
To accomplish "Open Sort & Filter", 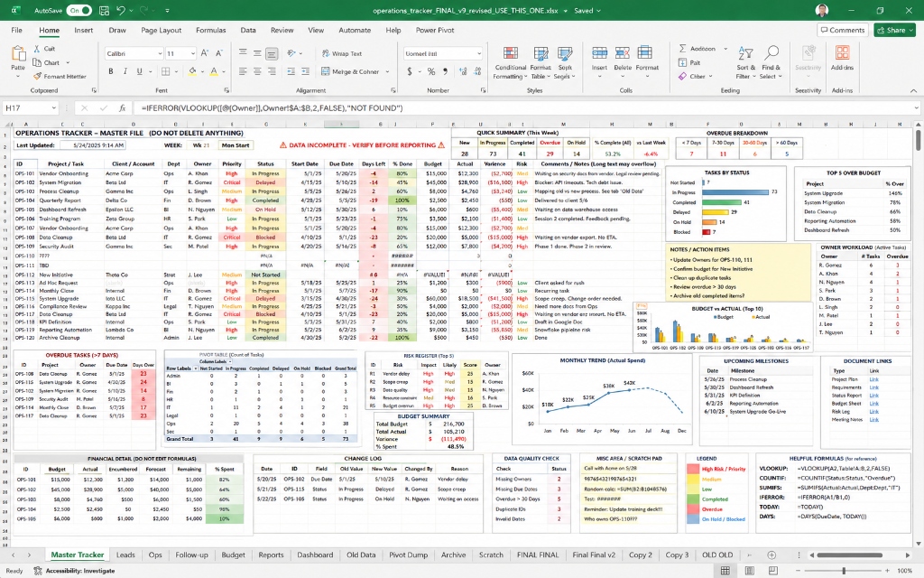I will tap(745, 63).
